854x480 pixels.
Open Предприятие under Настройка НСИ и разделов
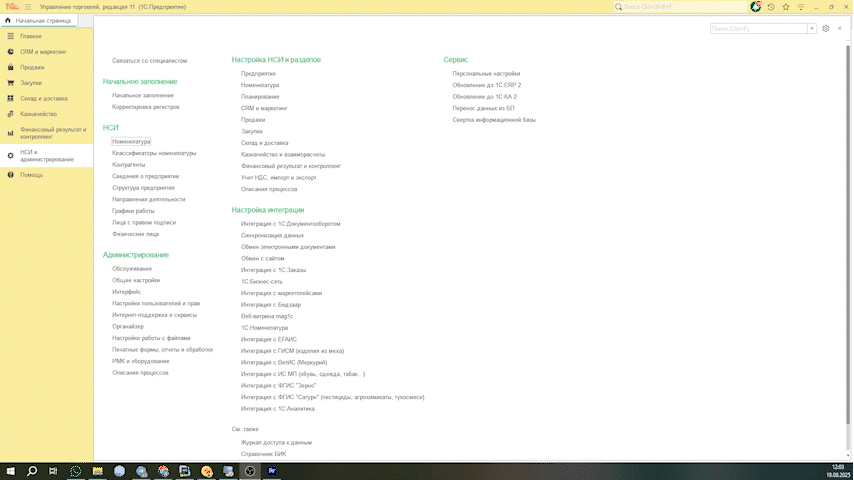[258, 74]
